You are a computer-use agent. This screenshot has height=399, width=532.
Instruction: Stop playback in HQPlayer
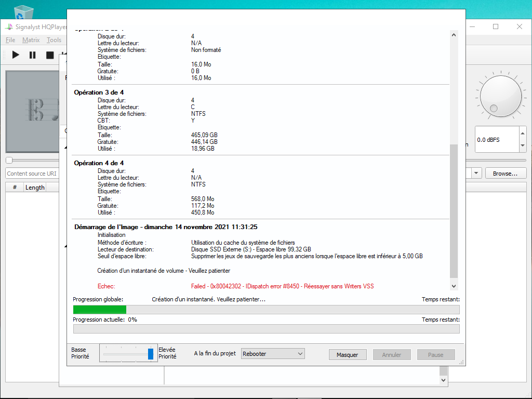(50, 55)
